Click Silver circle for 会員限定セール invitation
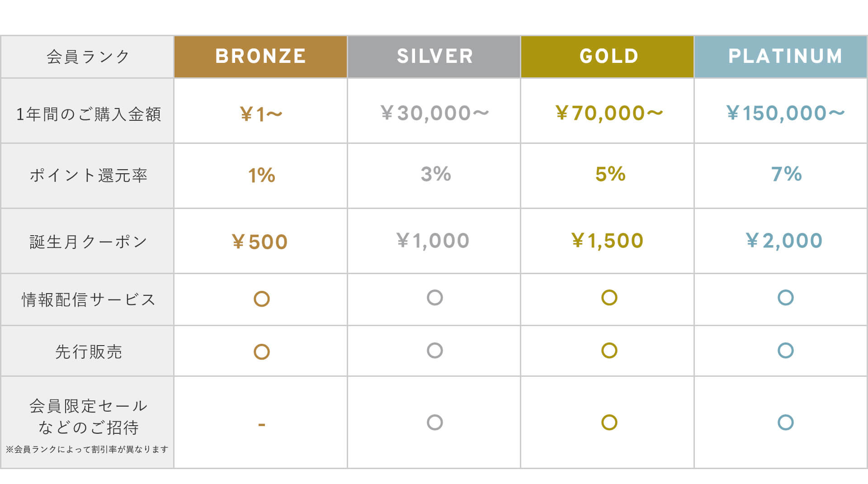868x484 pixels. tap(435, 422)
